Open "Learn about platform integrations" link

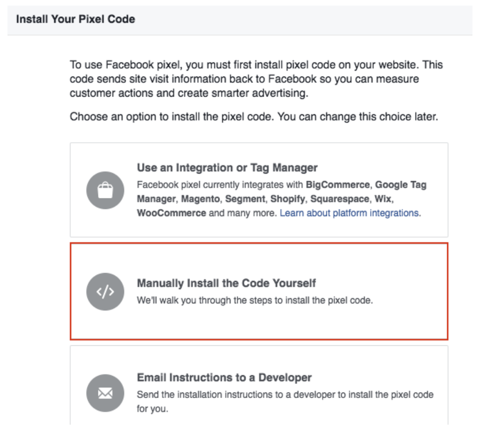(x=350, y=213)
